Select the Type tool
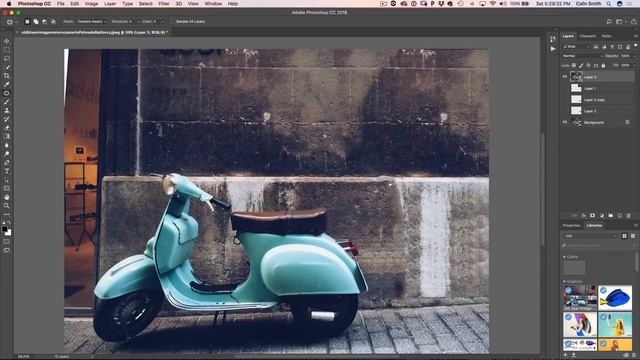640x360 pixels. tap(7, 171)
